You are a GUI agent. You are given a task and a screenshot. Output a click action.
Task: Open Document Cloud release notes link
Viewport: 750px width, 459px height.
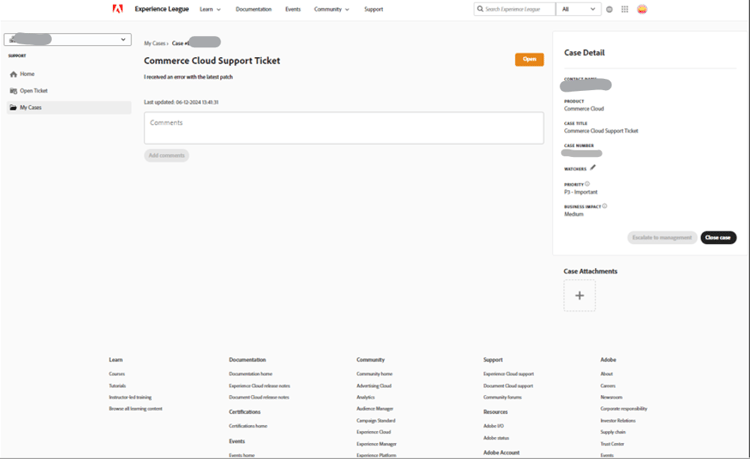259,397
